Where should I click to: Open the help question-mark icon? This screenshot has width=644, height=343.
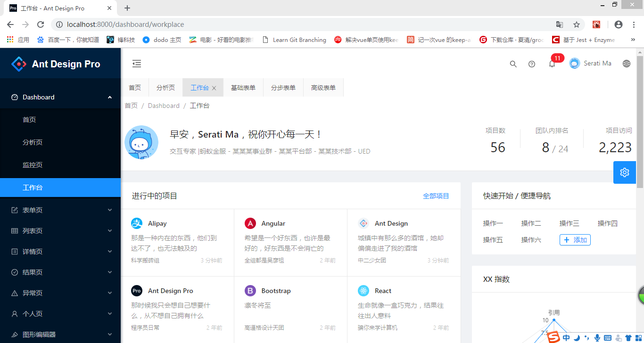pyautogui.click(x=532, y=64)
